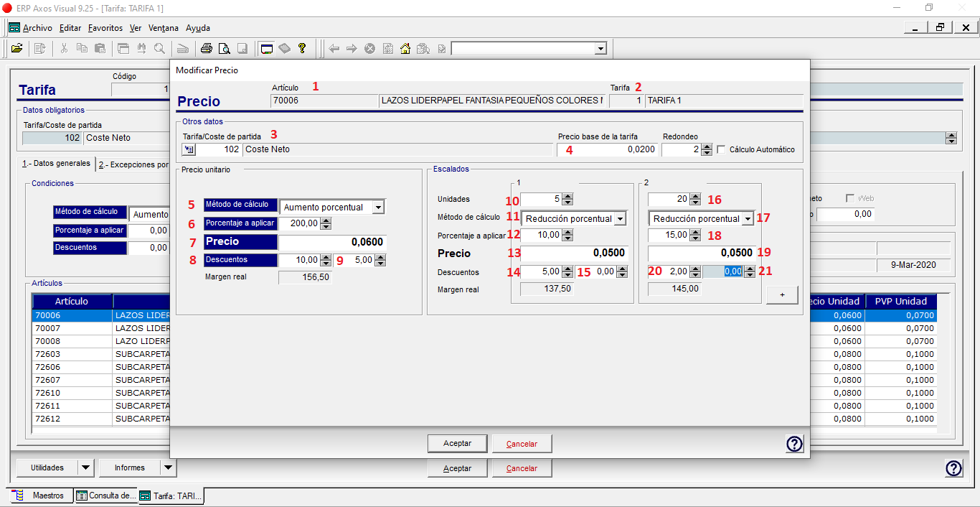Expand the Informes arrow dropdown
The image size is (980, 507).
[x=168, y=468]
